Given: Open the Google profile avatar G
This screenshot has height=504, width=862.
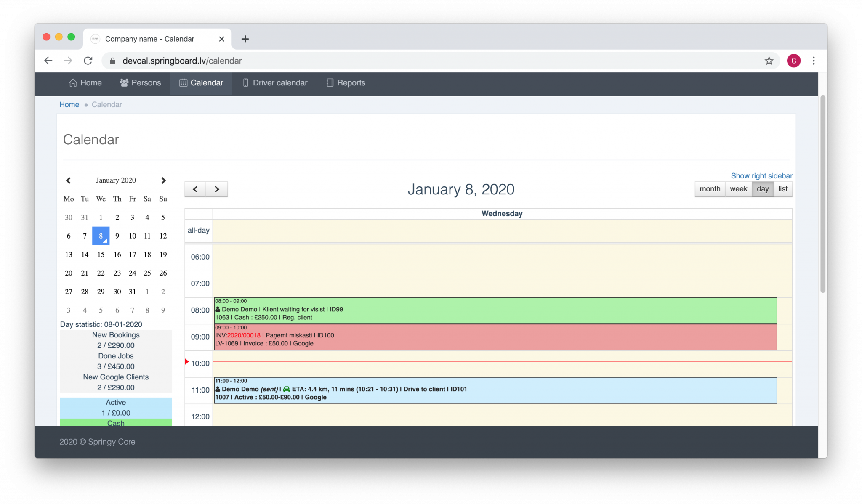Looking at the screenshot, I should point(794,61).
